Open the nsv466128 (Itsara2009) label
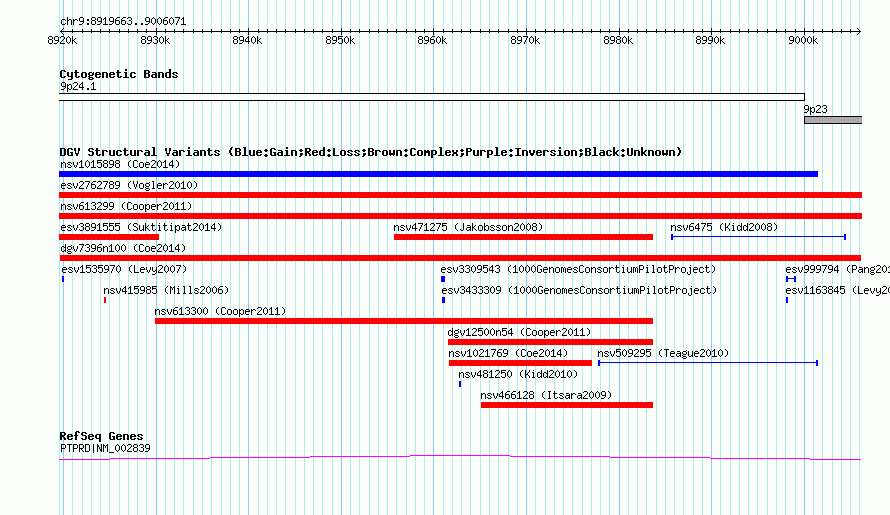Screen dimensions: 890x515 [546, 395]
